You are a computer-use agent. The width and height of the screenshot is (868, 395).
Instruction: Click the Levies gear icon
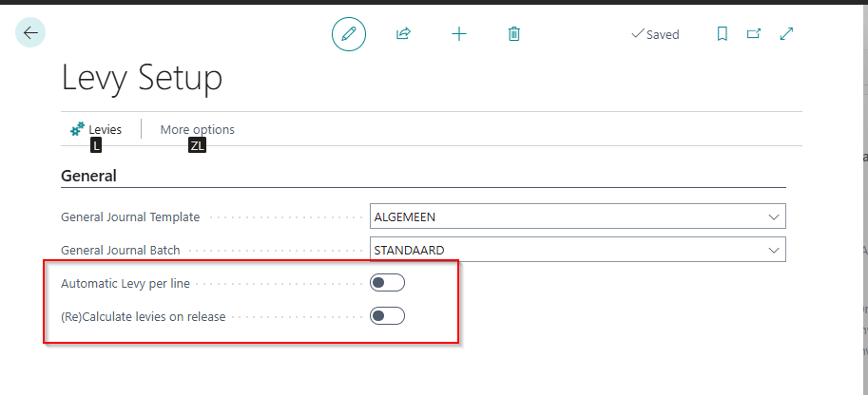tap(77, 129)
